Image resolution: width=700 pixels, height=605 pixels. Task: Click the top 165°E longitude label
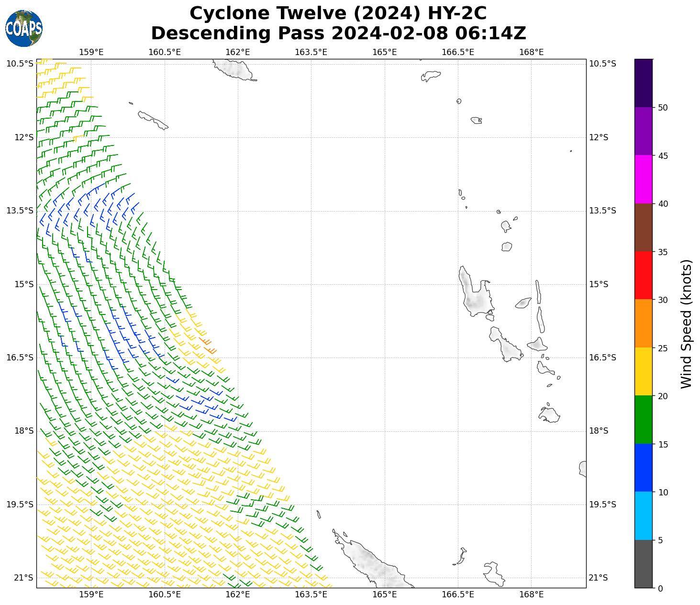pyautogui.click(x=384, y=52)
